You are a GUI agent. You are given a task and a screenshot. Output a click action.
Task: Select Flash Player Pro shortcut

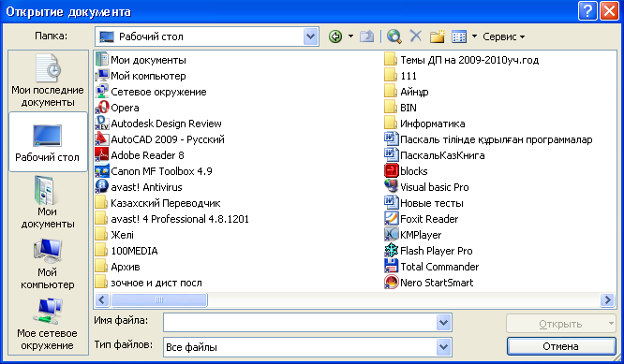point(428,251)
